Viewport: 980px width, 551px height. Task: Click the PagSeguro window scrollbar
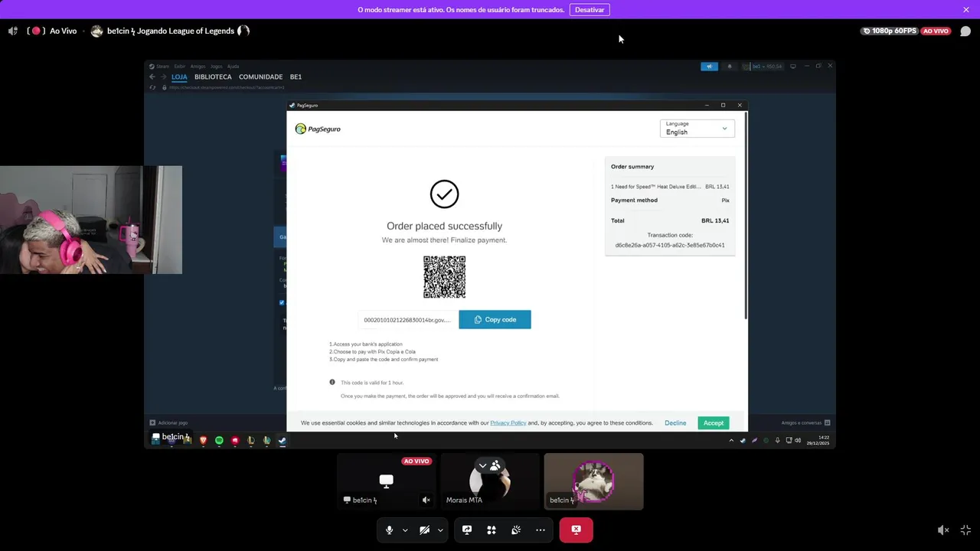(x=745, y=217)
